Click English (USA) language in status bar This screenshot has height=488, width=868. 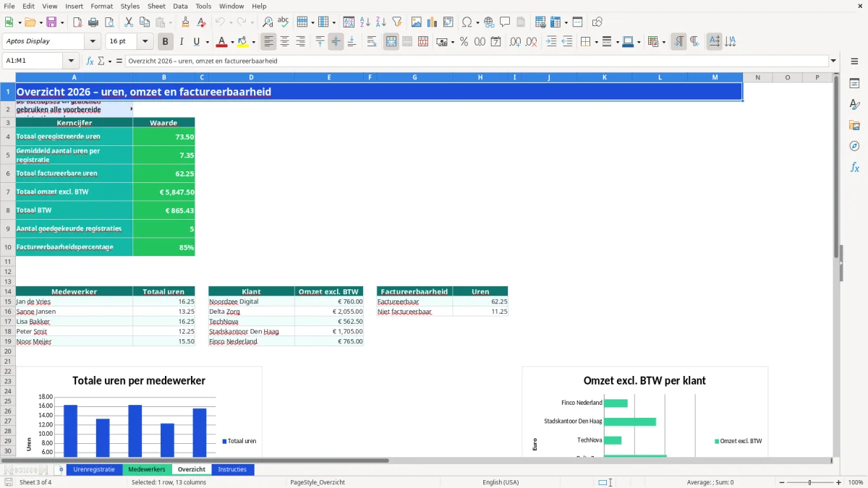[501, 482]
